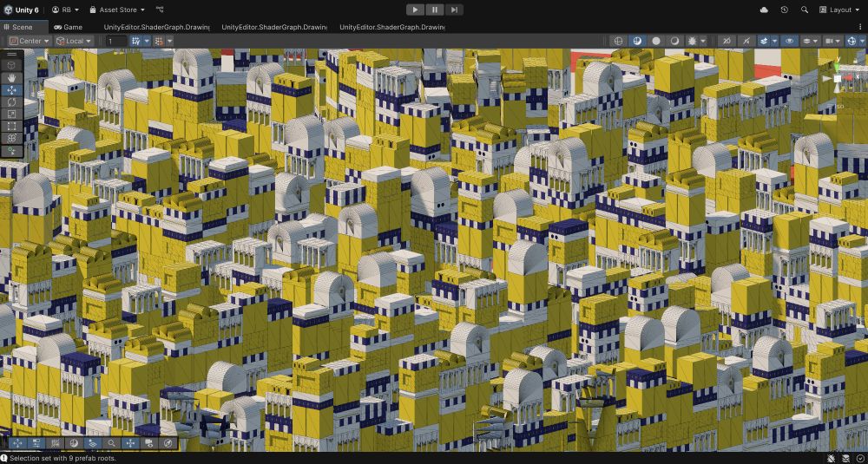Click the grid snap value field

[116, 41]
